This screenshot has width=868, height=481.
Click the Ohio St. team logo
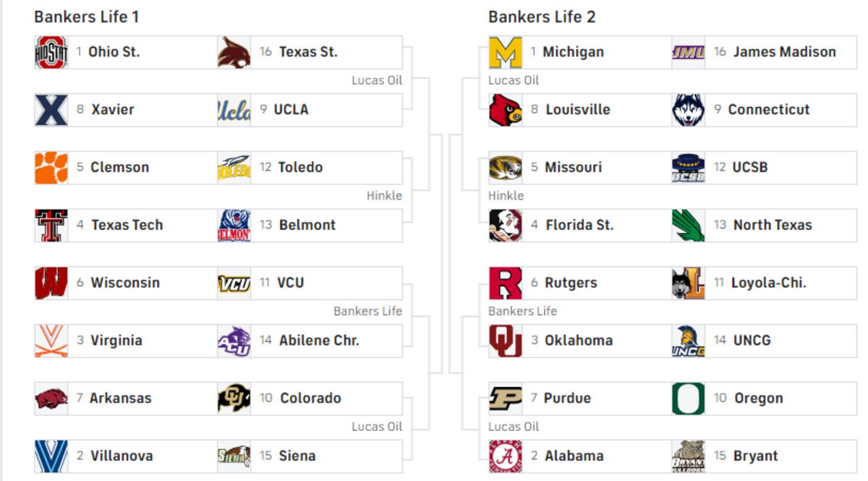(51, 52)
